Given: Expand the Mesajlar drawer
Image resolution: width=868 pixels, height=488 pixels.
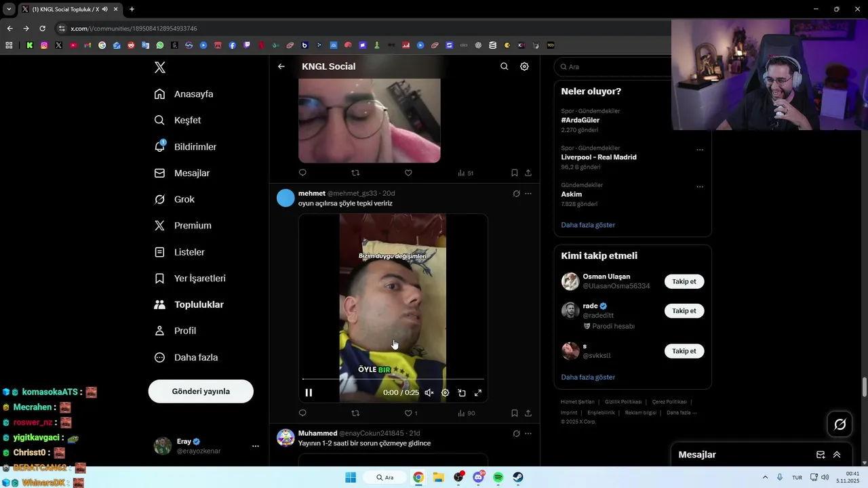Looking at the screenshot, I should [837, 455].
